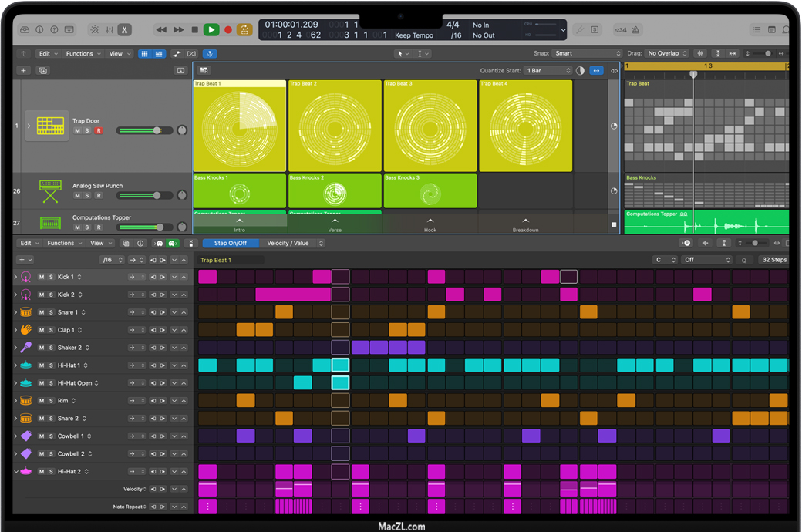Expand the Kick 2 row disclosure arrow
The height and width of the screenshot is (532, 802).
(15, 295)
